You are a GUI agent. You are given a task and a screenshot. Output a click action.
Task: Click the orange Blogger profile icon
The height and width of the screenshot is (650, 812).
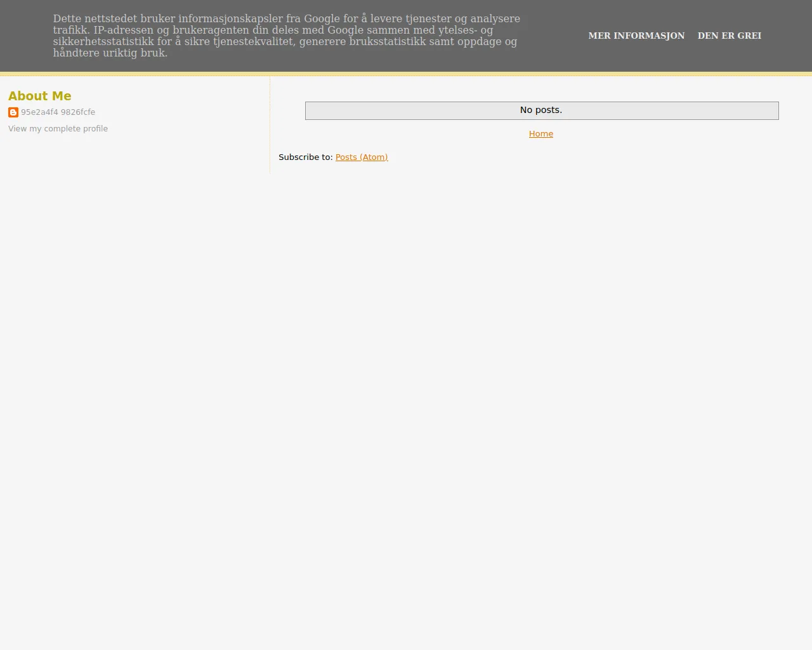point(13,112)
